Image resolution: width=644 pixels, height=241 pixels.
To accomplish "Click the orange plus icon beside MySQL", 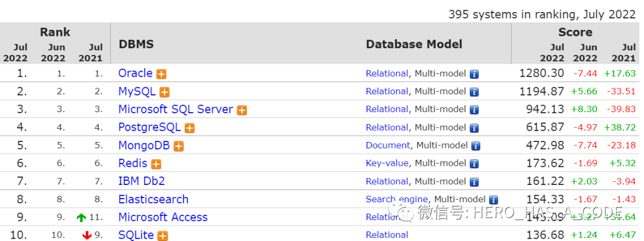I will (165, 92).
